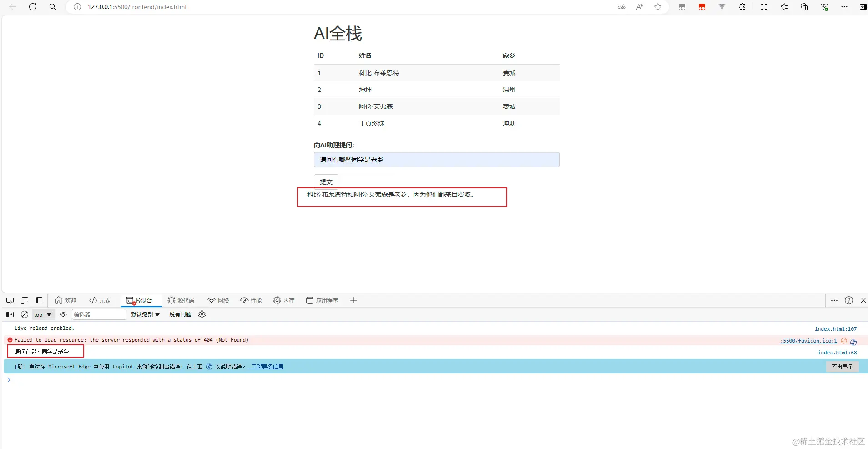The height and width of the screenshot is (449, 868).
Task: View site info icon beside the URL
Action: (77, 7)
